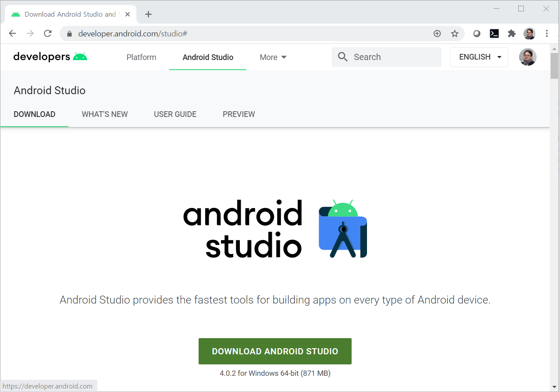Open the ENGLISH language dropdown
This screenshot has height=392, width=559.
tap(479, 57)
